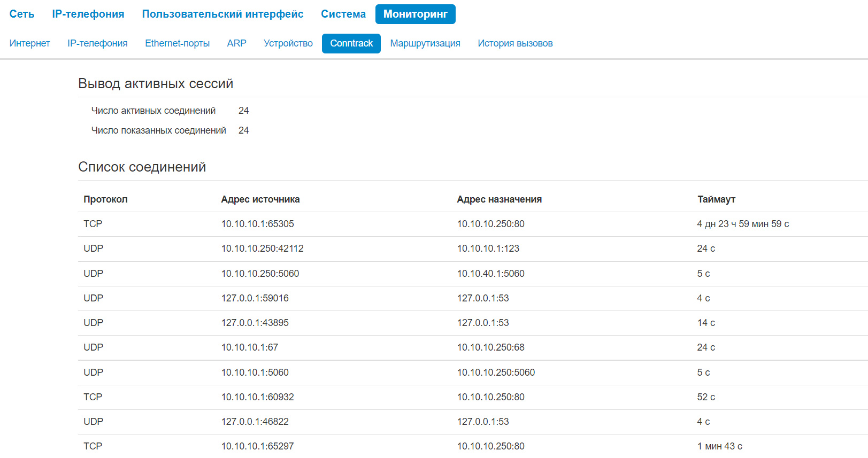Switch to the ARP sub-tab

[x=236, y=43]
